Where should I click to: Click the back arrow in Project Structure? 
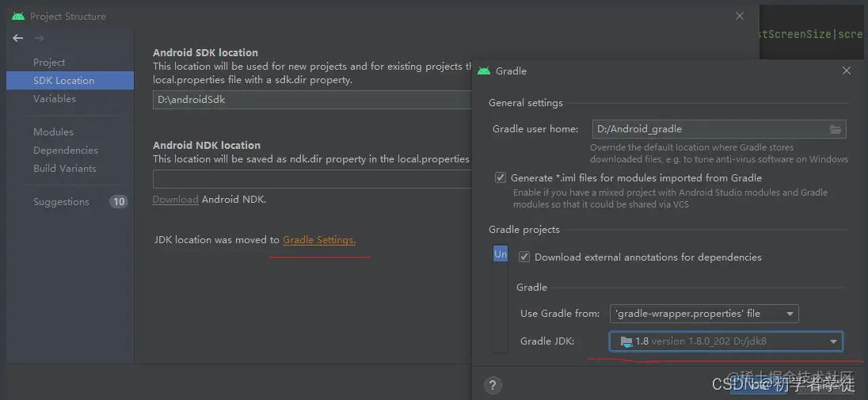click(17, 38)
